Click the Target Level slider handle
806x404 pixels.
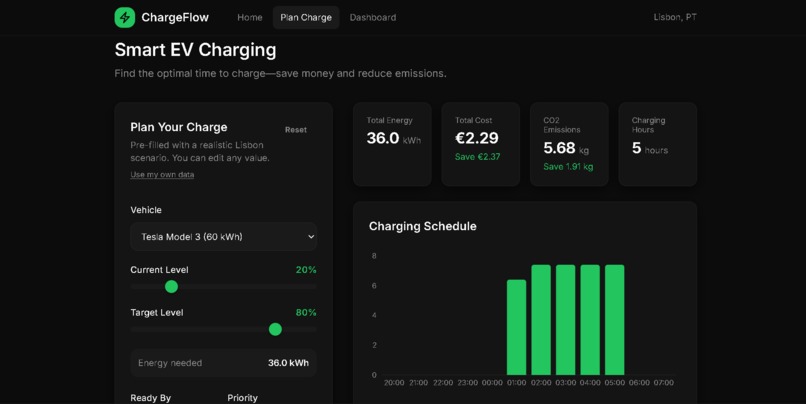tap(275, 329)
